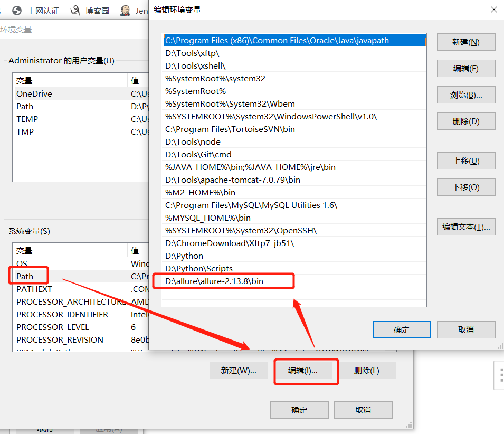Click the 下移(O) move down button
The height and width of the screenshot is (434, 504).
click(466, 187)
